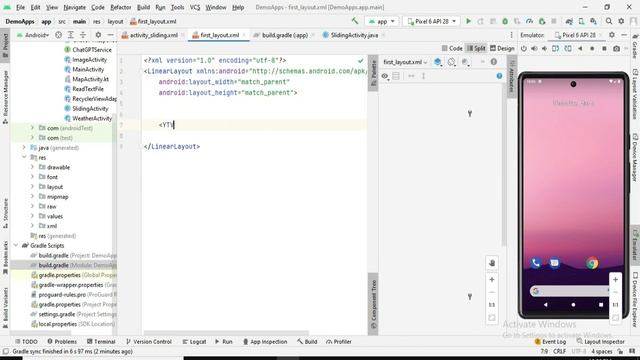Open project panel options gear icon

pos(98,35)
